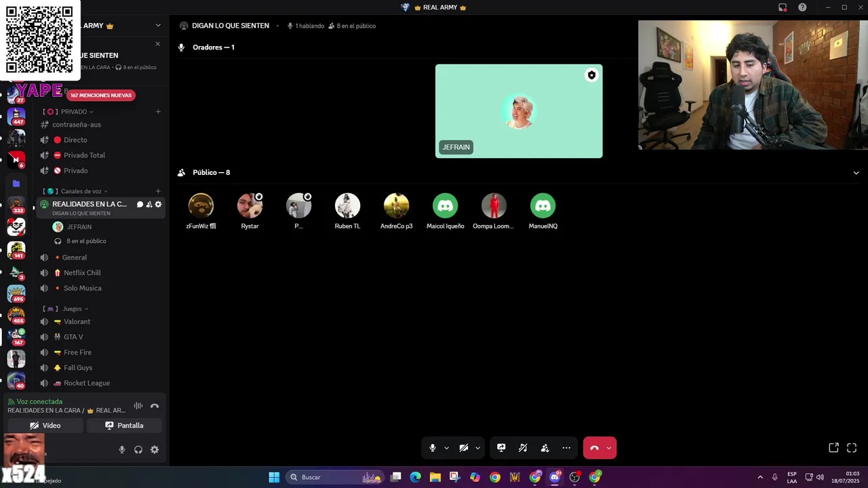Close the stage info banner
Viewport: 868px width, 488px height.
[157, 44]
